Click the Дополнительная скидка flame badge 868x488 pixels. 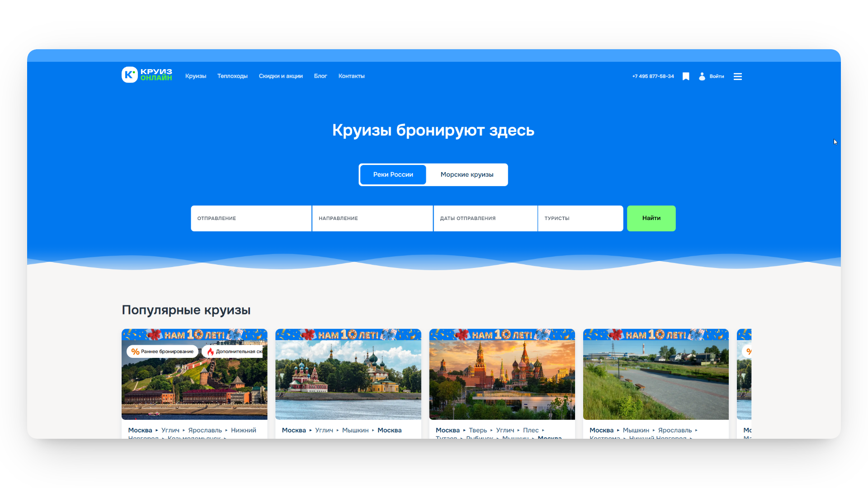pyautogui.click(x=232, y=352)
